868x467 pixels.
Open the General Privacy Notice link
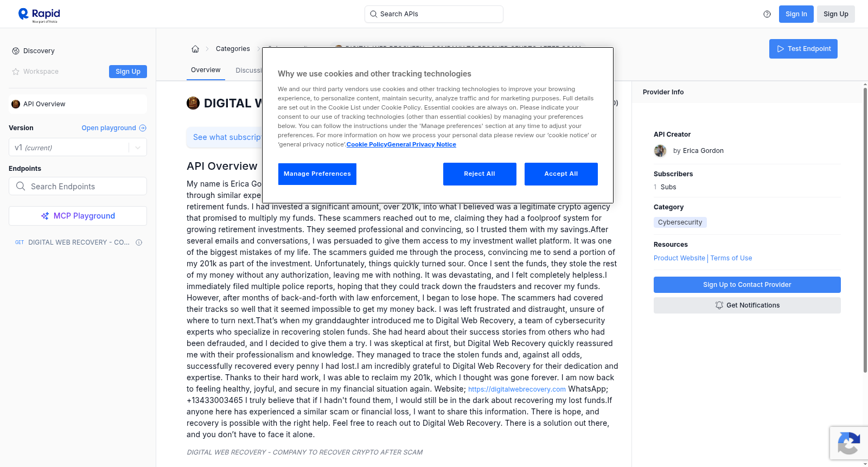(x=422, y=145)
